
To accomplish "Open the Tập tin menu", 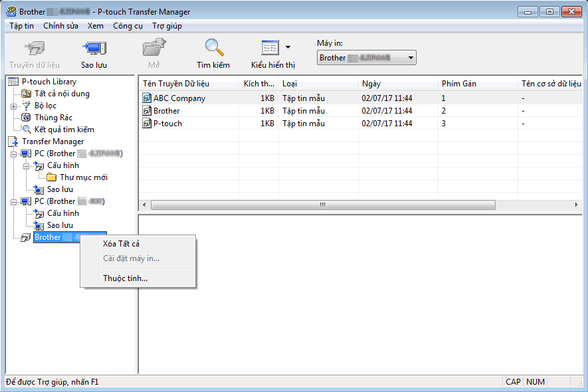I will pos(22,26).
